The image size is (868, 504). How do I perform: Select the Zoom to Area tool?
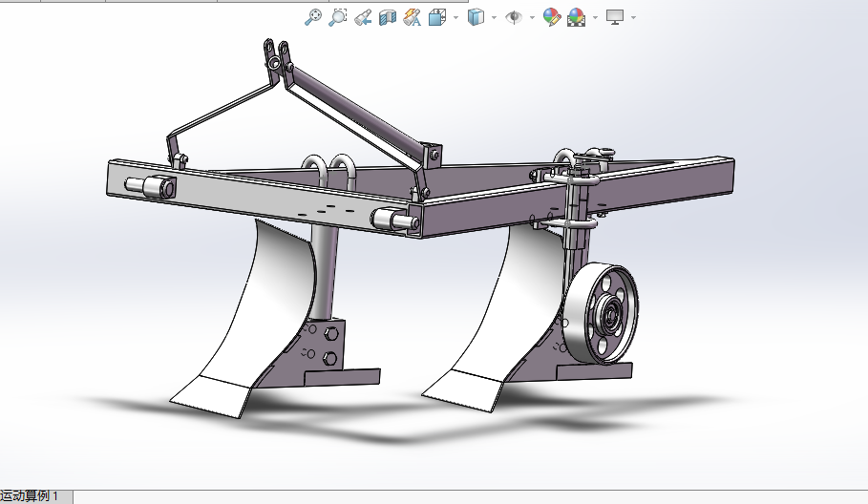[337, 17]
